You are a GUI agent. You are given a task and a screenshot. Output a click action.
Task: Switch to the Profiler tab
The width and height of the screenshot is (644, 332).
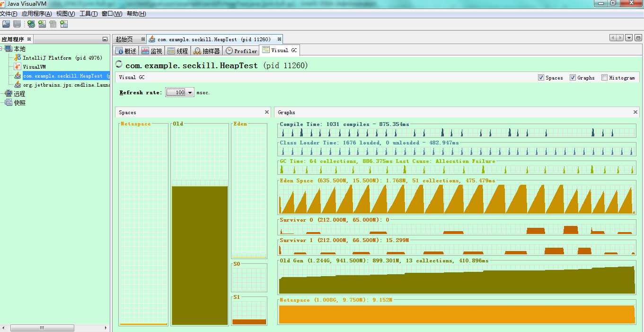tap(241, 51)
